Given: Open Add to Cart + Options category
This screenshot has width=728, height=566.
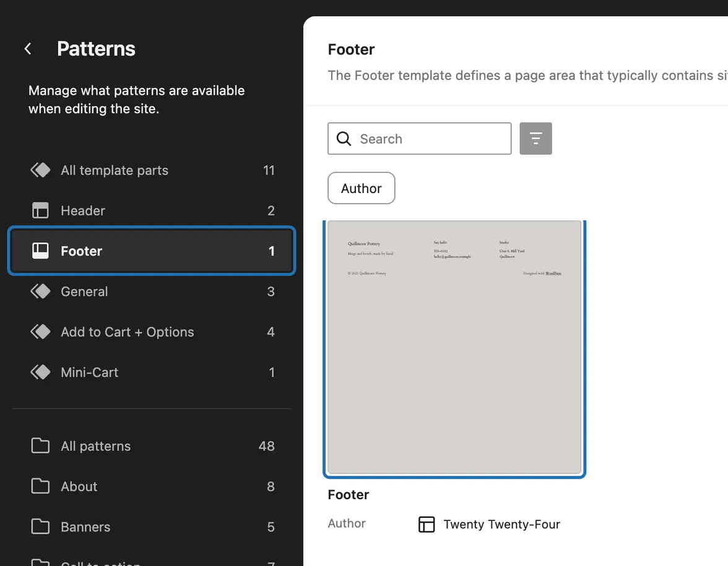Looking at the screenshot, I should coord(152,332).
